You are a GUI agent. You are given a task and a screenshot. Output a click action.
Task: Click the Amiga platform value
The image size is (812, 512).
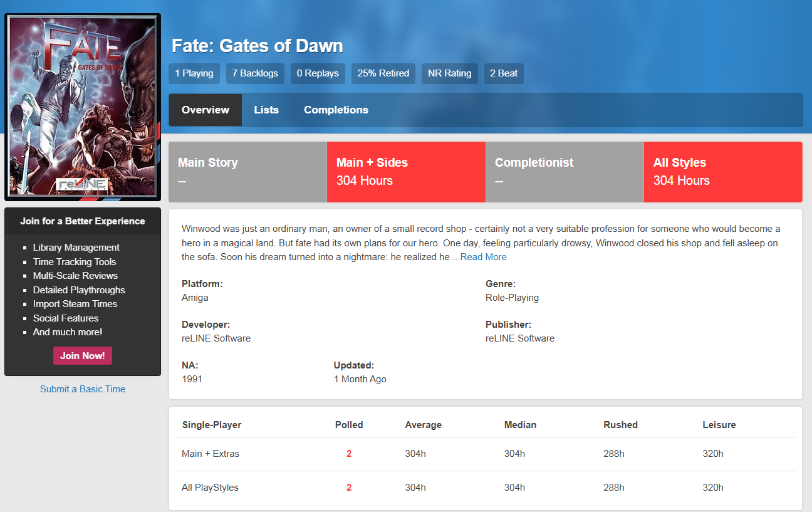point(195,298)
